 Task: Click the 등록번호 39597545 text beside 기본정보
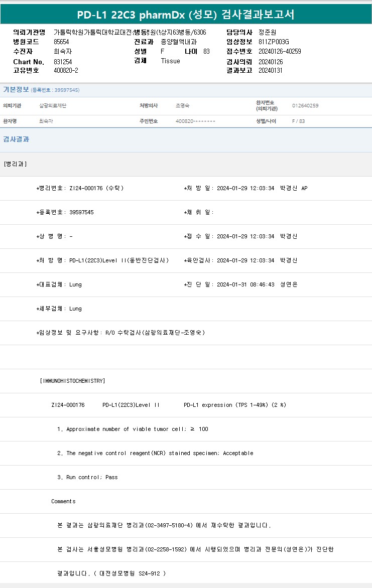click(x=55, y=90)
